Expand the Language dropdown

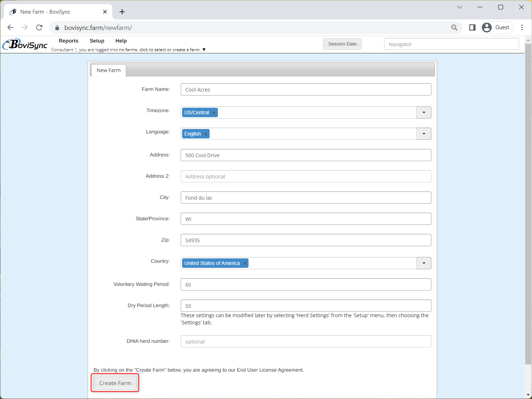[x=423, y=134]
